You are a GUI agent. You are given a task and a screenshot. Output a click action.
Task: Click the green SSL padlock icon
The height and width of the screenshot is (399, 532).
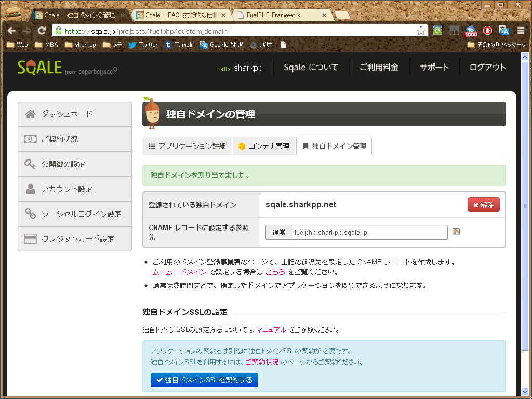tap(58, 31)
